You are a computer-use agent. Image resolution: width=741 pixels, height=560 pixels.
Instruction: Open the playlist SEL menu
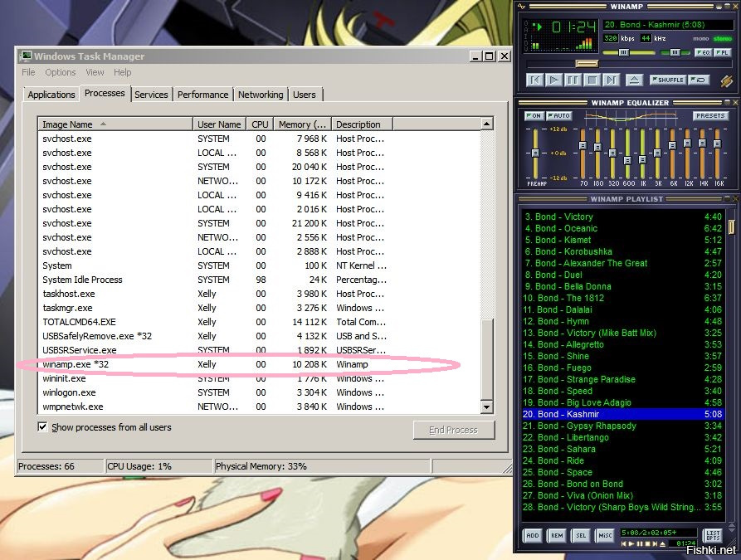tap(581, 535)
